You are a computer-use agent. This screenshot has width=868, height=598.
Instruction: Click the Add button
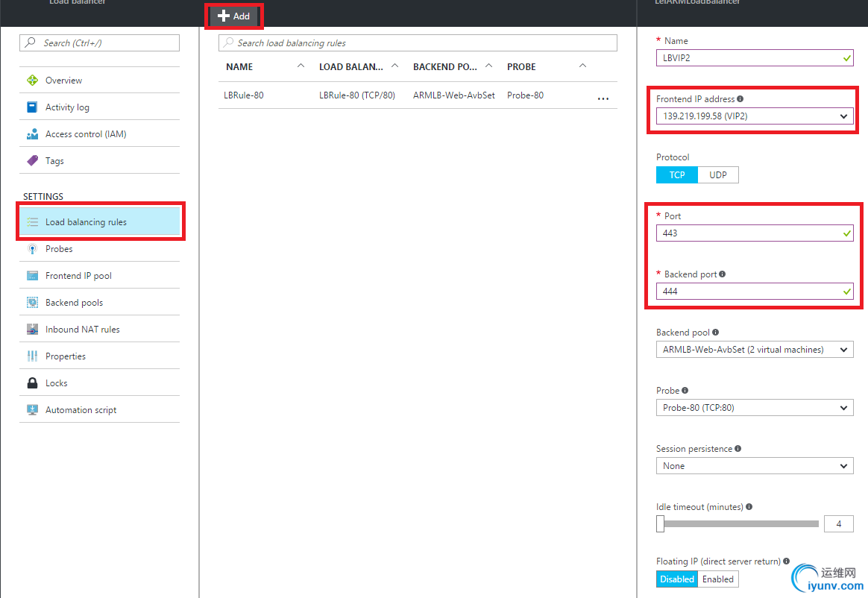(234, 16)
